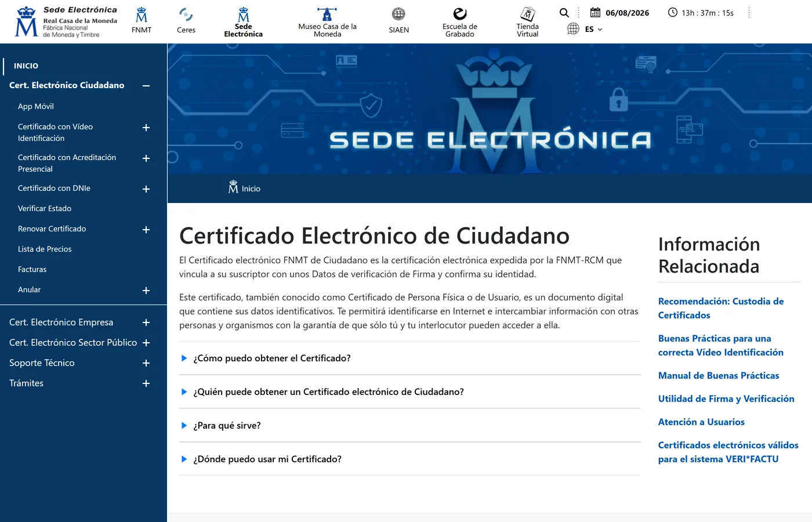Expand ¿Cómo puedo obtener el Certificado?

click(x=410, y=358)
